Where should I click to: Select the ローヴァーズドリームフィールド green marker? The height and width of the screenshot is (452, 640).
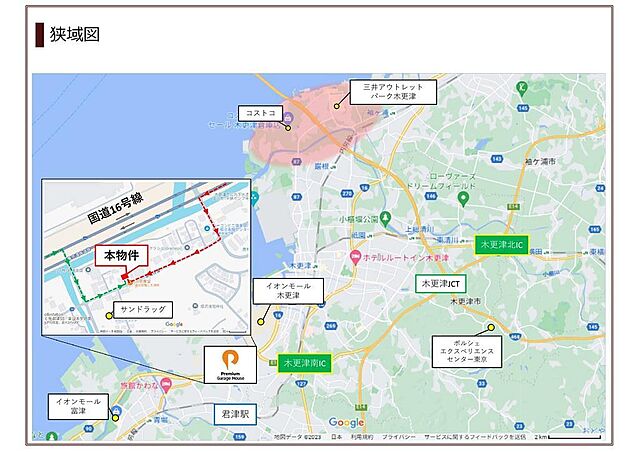463,198
